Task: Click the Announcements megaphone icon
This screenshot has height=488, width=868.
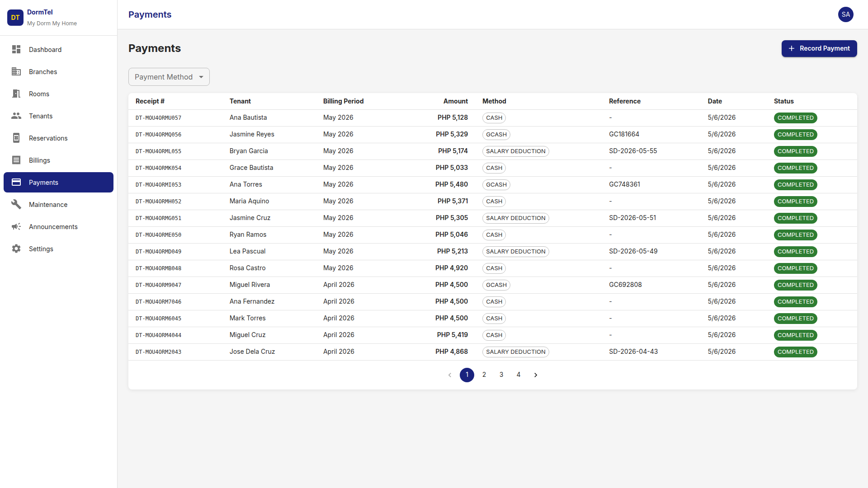Action: tap(16, 226)
